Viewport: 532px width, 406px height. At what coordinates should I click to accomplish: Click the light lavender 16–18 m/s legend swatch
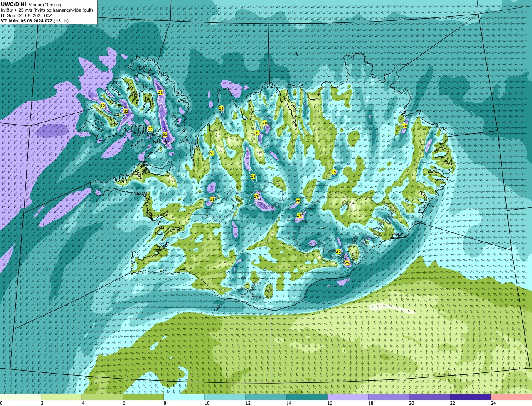tap(348, 397)
